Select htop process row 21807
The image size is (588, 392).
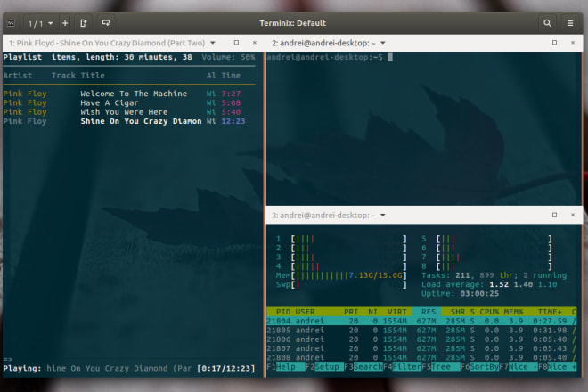[x=421, y=348]
